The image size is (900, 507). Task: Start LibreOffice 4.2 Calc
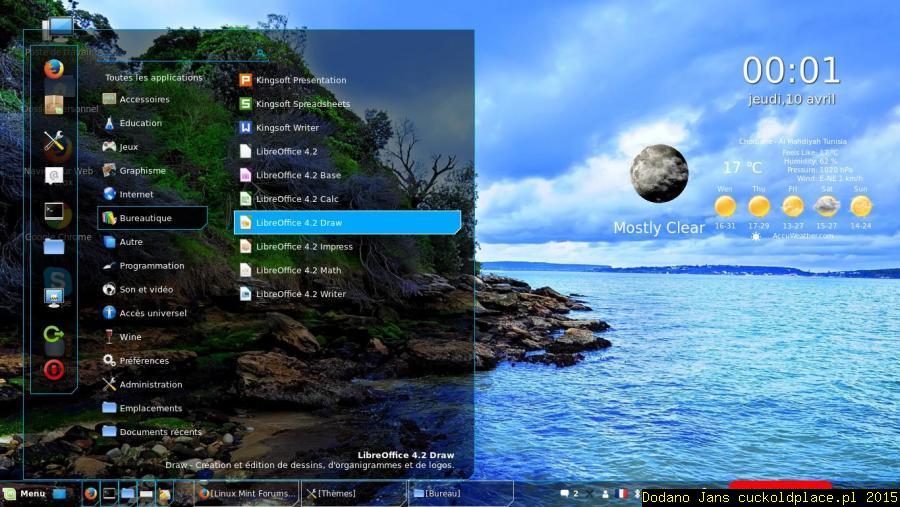(296, 199)
